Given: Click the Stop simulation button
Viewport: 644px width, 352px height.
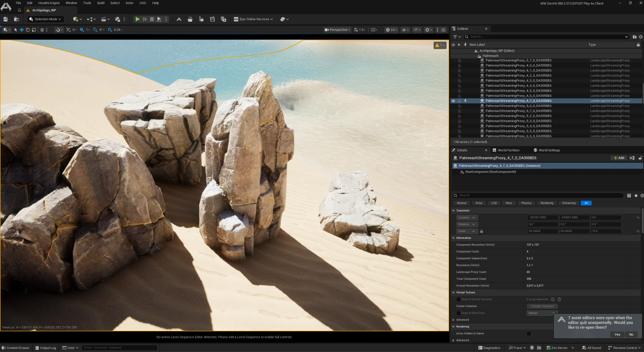Looking at the screenshot, I should pos(152,19).
